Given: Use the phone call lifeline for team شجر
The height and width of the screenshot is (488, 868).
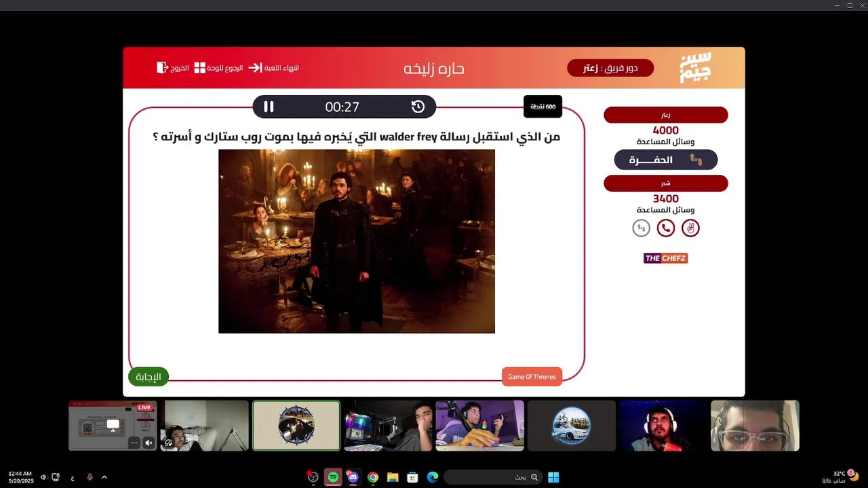Looking at the screenshot, I should coord(666,228).
